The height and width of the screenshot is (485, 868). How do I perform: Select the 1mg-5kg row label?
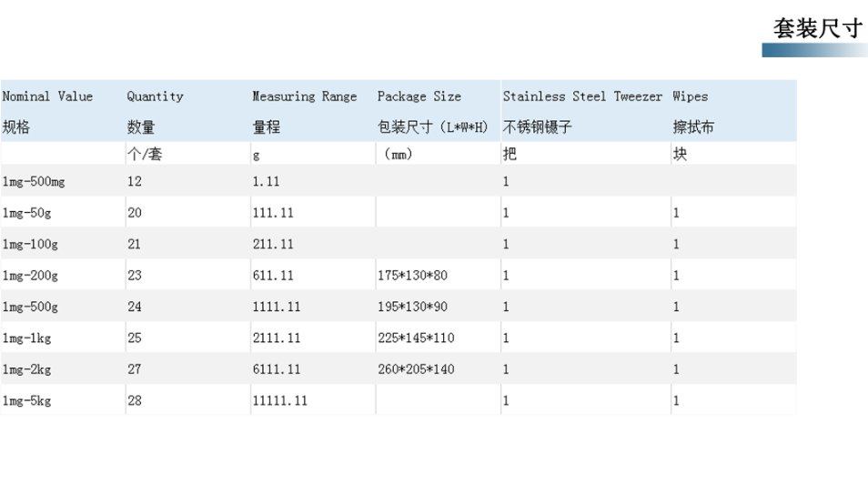pos(26,400)
